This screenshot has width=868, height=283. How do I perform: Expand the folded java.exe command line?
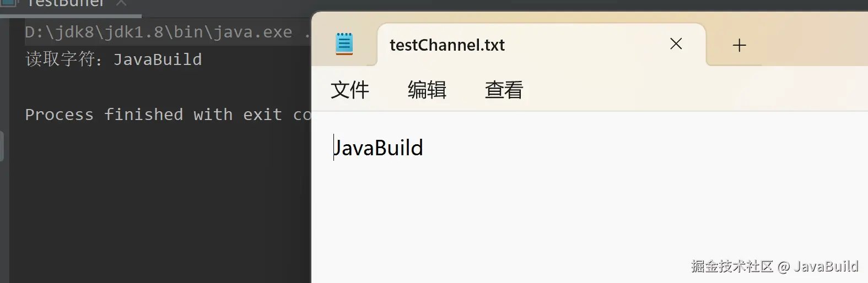click(x=307, y=32)
